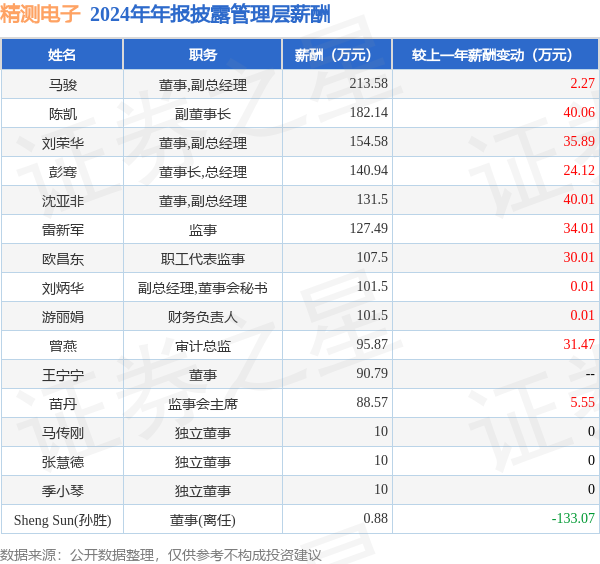Click 独立董事 in 马传刚 row
The height and width of the screenshot is (564, 600).
click(x=202, y=433)
